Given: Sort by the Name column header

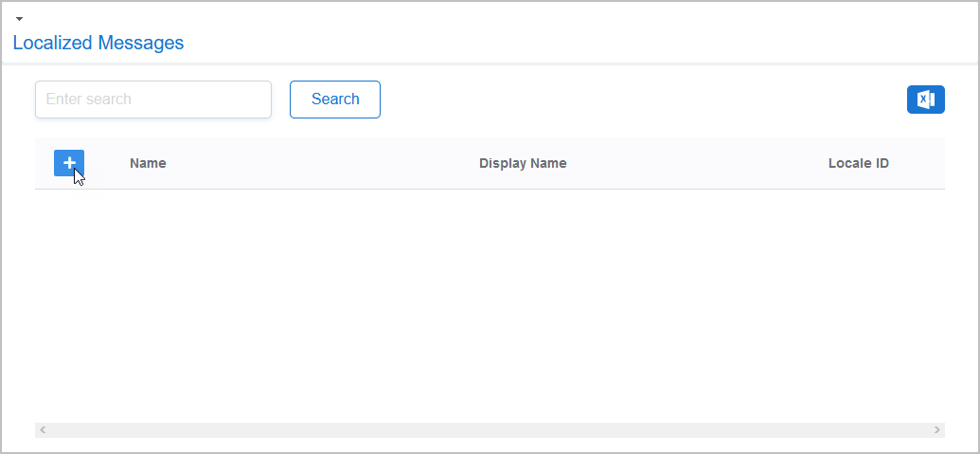Looking at the screenshot, I should tap(148, 163).
